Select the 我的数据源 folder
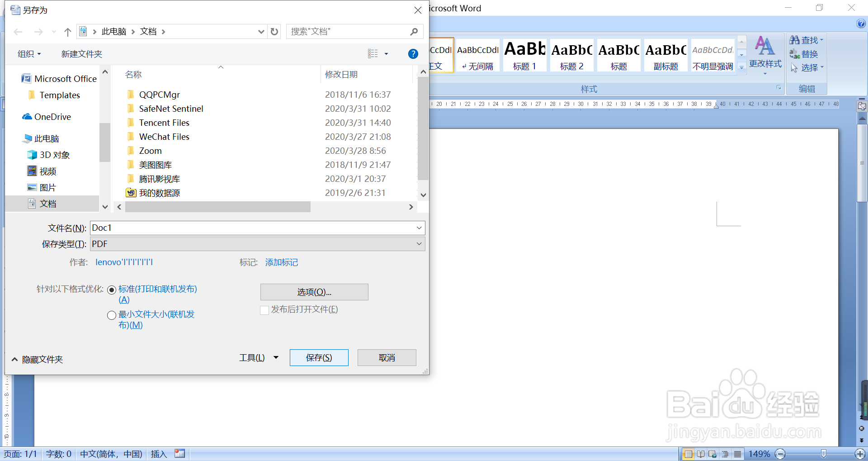The image size is (868, 461). [x=153, y=193]
